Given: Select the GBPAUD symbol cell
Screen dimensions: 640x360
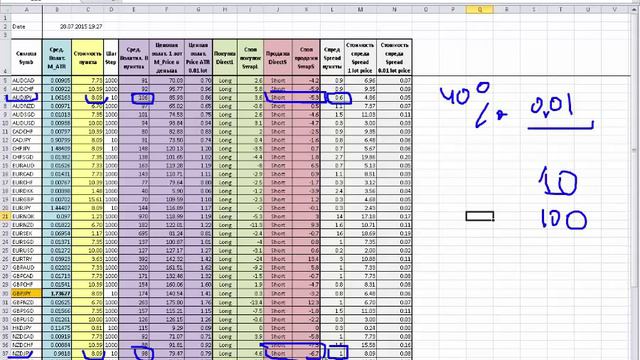Looking at the screenshot, I should 27,267.
